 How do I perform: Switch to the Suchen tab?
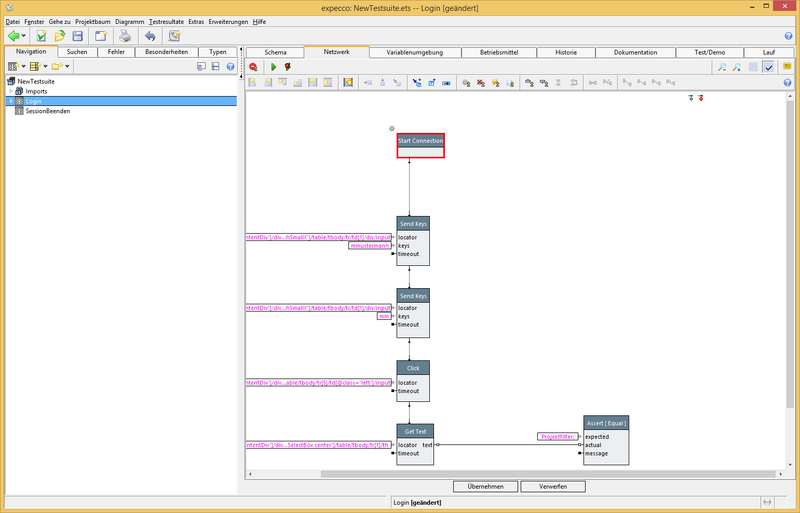77,52
